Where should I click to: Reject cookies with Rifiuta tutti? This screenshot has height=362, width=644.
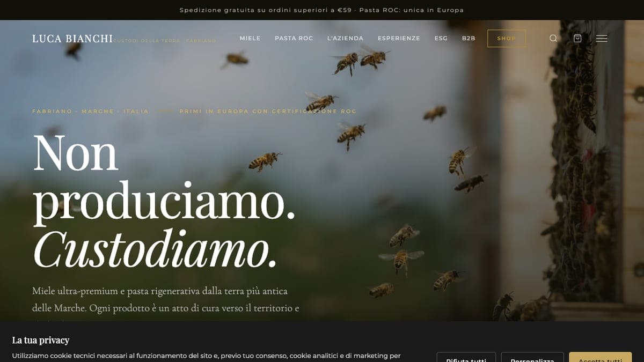click(466, 357)
